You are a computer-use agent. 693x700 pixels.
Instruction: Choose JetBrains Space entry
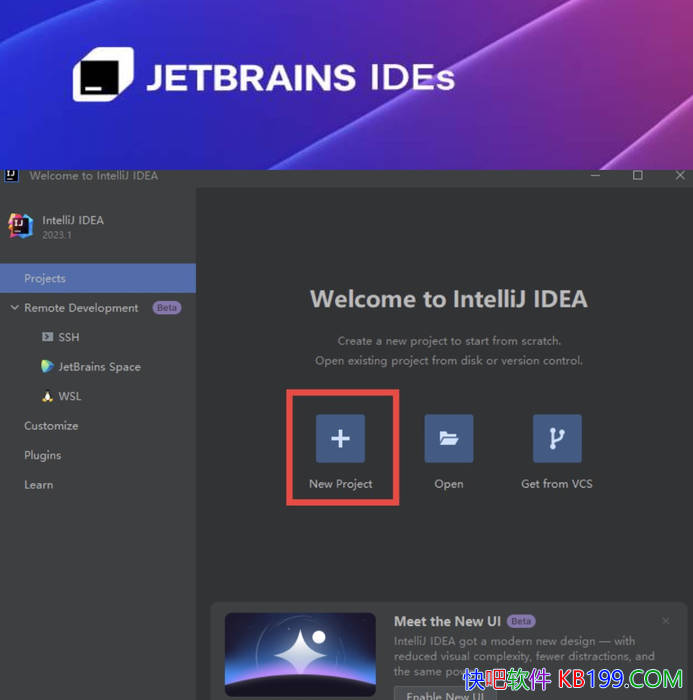point(100,367)
